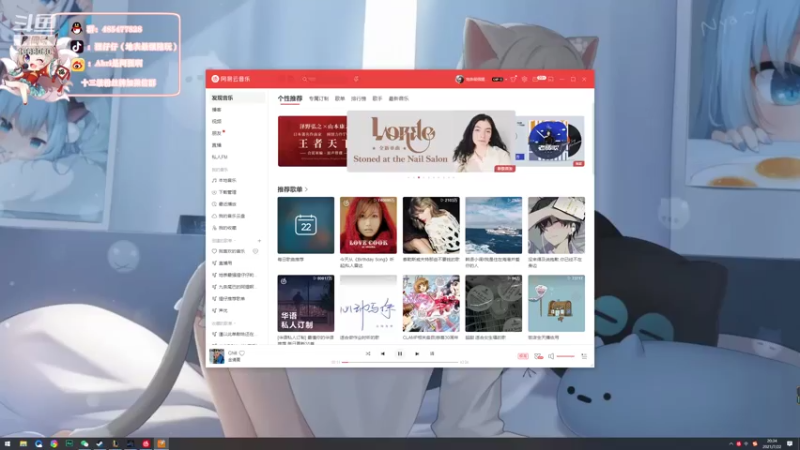Open the sound quality badge
The height and width of the screenshot is (450, 800).
click(523, 356)
